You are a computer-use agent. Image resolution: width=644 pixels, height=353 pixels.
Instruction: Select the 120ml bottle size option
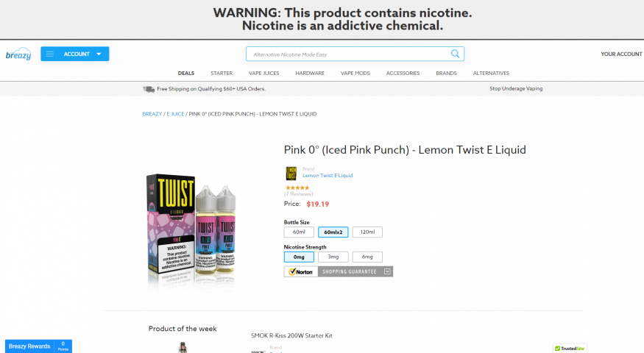(x=367, y=232)
